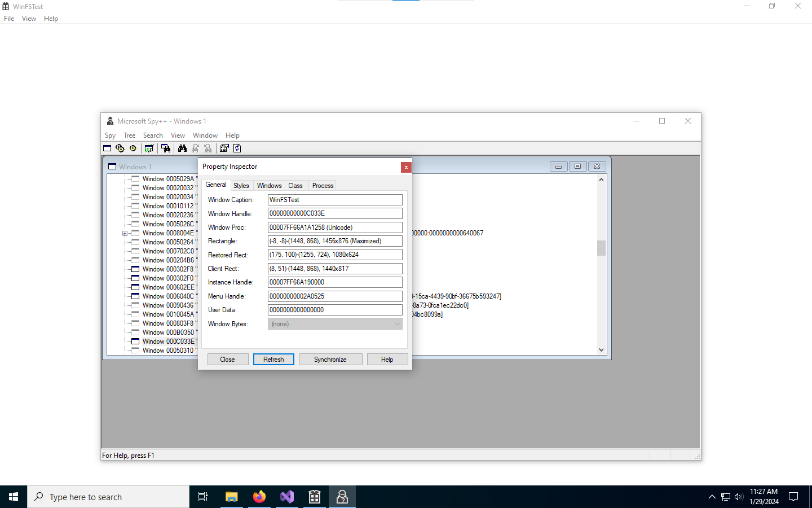The height and width of the screenshot is (508, 812).
Task: Click the binoculars Find icon in the toolbar
Action: click(182, 148)
